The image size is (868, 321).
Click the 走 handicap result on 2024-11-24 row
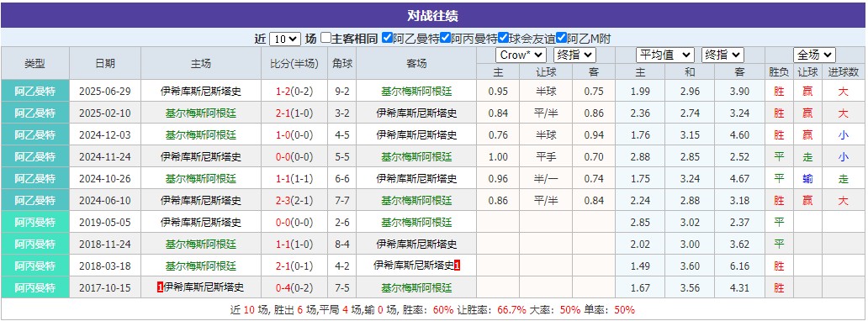point(807,156)
